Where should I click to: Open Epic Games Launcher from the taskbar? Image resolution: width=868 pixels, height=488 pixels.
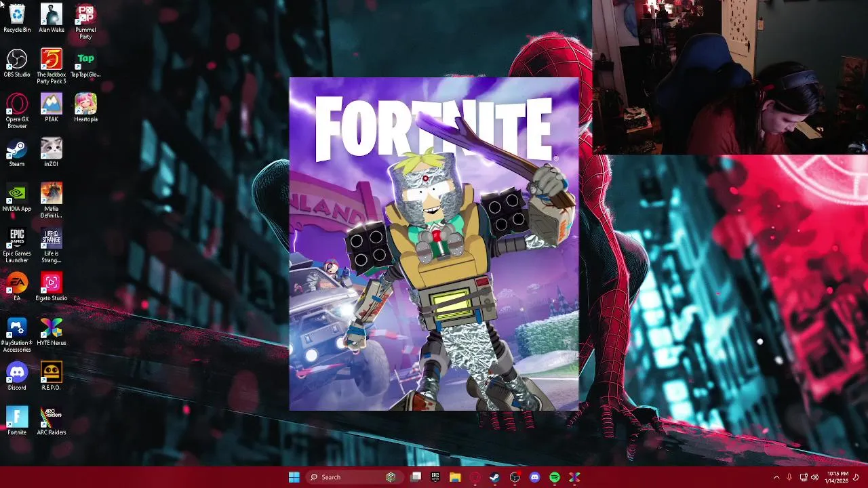pos(435,477)
